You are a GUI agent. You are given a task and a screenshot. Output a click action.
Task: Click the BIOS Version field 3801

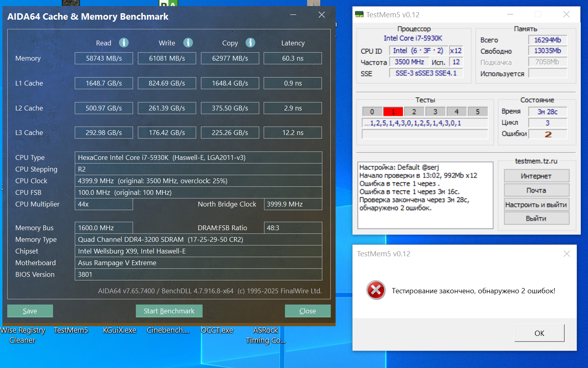(199, 274)
